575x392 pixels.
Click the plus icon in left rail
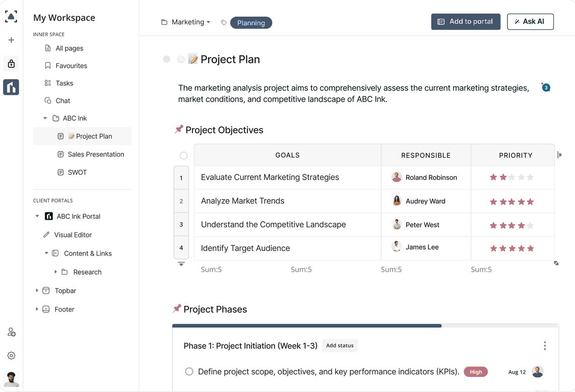[11, 40]
